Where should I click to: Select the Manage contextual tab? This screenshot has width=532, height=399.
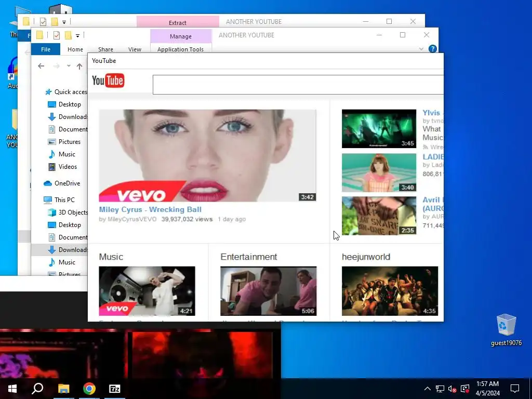click(x=181, y=36)
